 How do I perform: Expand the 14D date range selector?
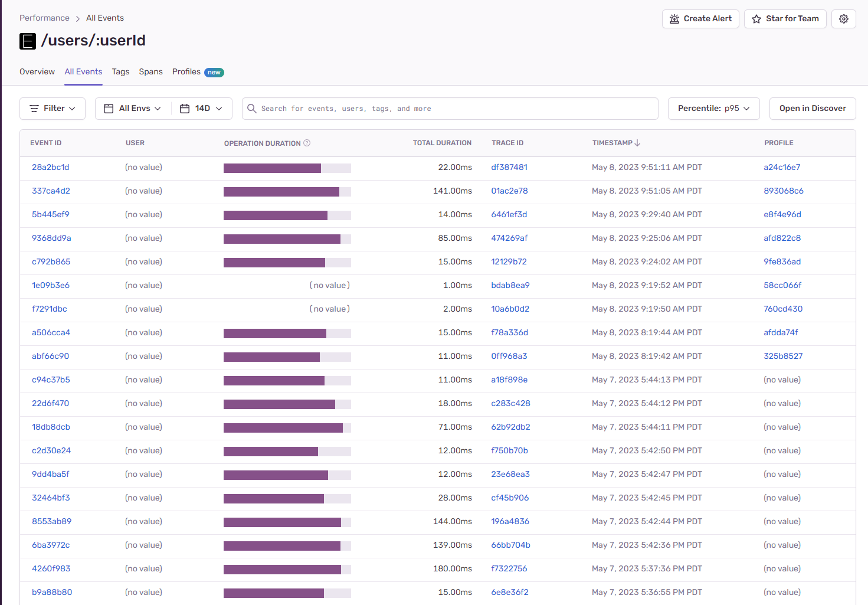click(x=201, y=108)
